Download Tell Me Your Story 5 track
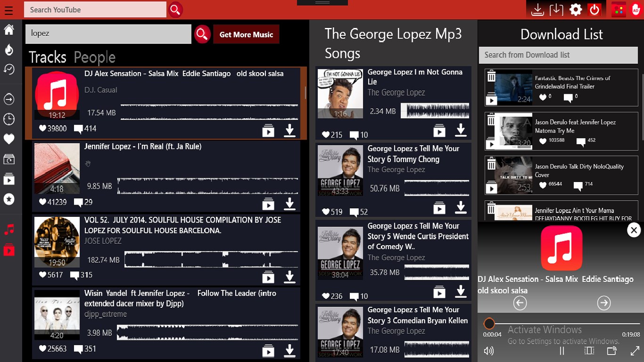Viewport: 644px width, 362px height. [461, 292]
